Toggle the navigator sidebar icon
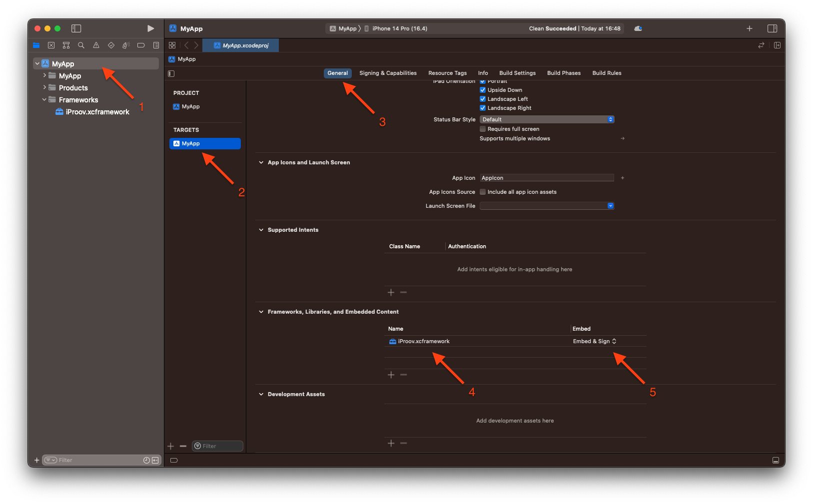 (76, 28)
